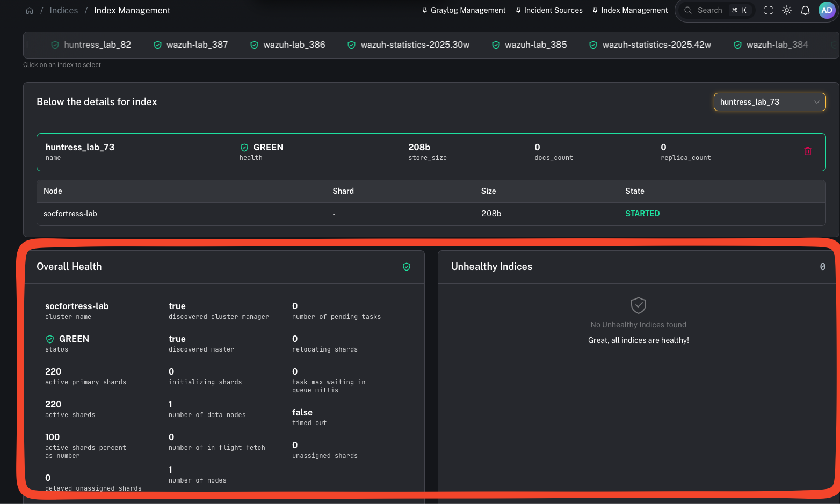840x504 pixels.
Task: Select the wazuh-lab_386 index chip
Action: click(287, 45)
